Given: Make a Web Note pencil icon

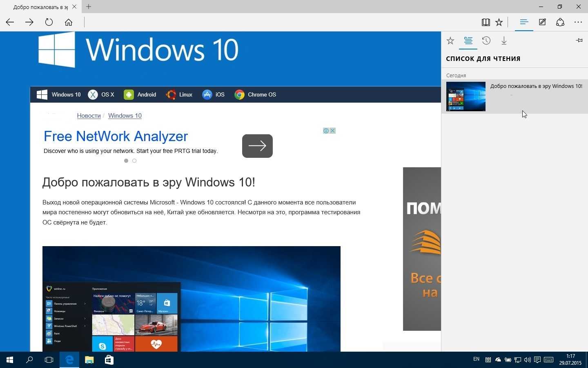Looking at the screenshot, I should pos(542,22).
